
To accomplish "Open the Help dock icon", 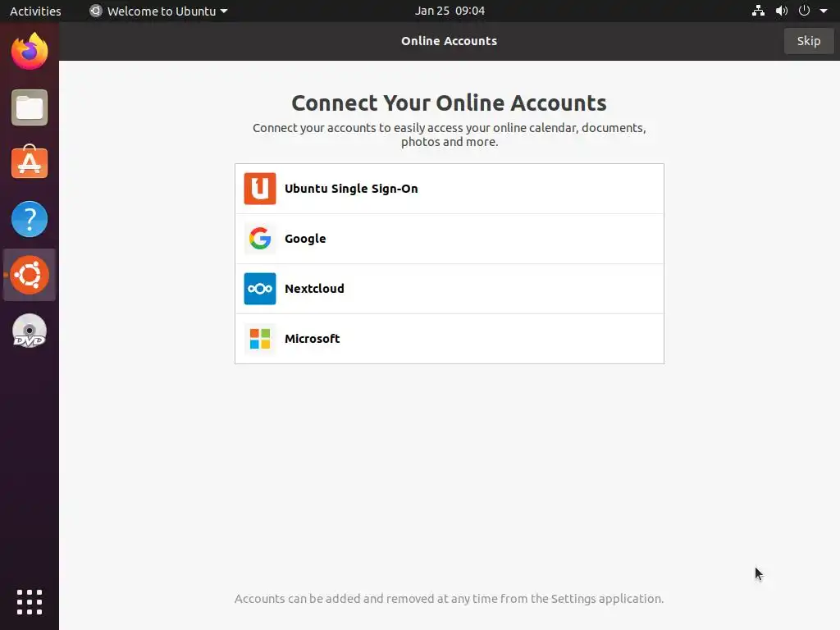I will click(30, 219).
